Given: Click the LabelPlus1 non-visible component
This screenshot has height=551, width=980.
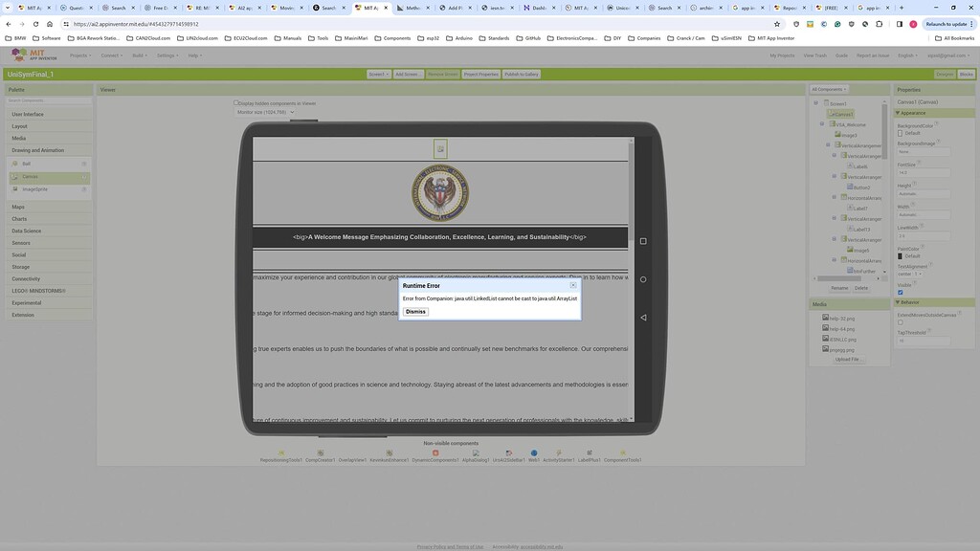Looking at the screenshot, I should (x=589, y=451).
